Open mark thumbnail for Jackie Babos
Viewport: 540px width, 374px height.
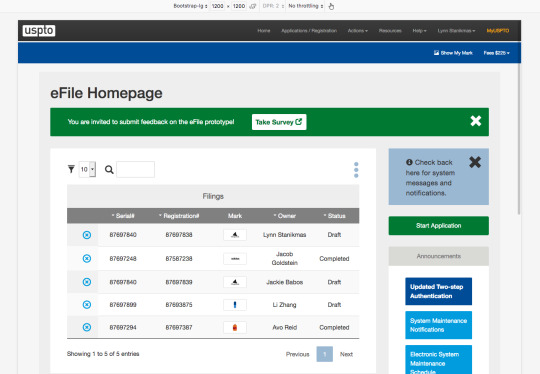[235, 282]
